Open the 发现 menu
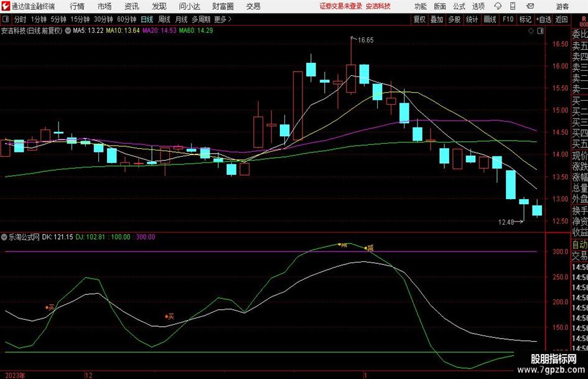This screenshot has width=588, height=379. pyautogui.click(x=159, y=6)
